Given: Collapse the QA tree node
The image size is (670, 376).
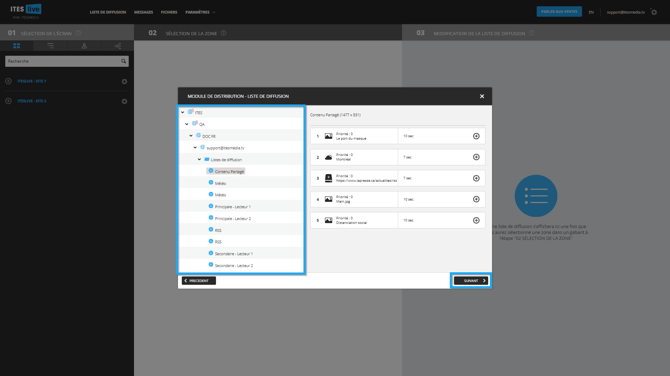Looking at the screenshot, I should tap(187, 124).
